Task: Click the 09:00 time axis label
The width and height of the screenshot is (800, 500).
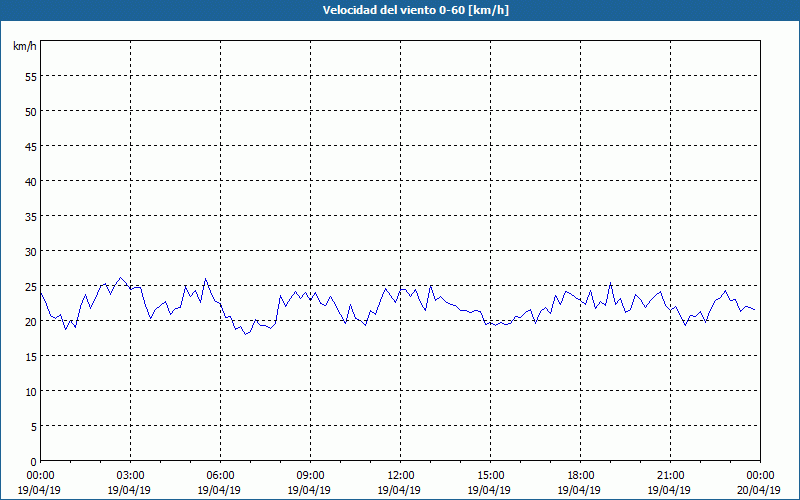Action: [x=310, y=476]
